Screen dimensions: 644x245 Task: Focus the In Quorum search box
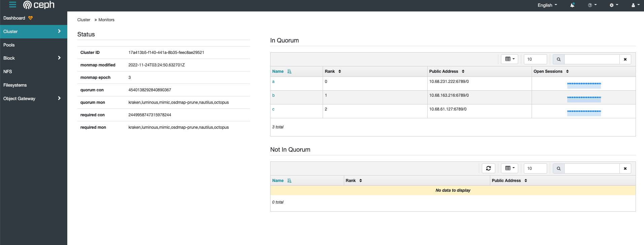point(592,59)
